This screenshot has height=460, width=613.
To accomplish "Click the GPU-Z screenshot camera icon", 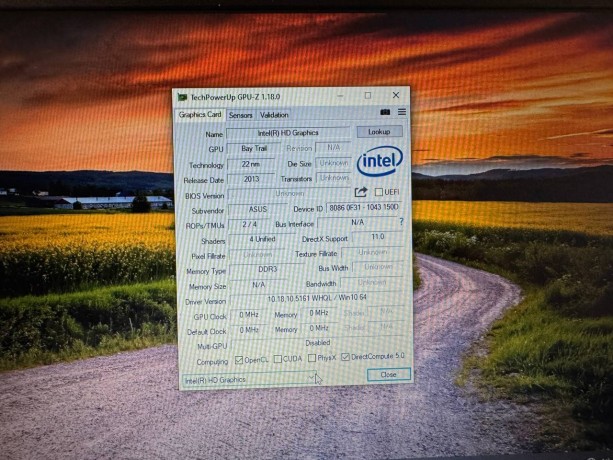I will 385,112.
